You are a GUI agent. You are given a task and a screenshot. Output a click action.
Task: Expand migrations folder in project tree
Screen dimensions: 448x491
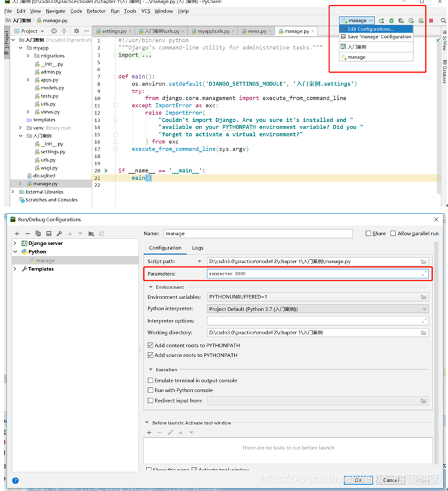point(28,56)
